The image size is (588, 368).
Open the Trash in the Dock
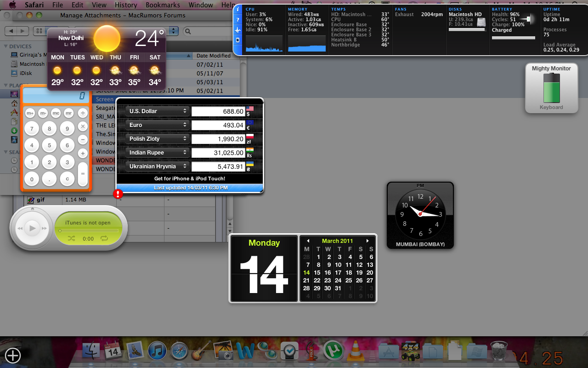pyautogui.click(x=499, y=351)
